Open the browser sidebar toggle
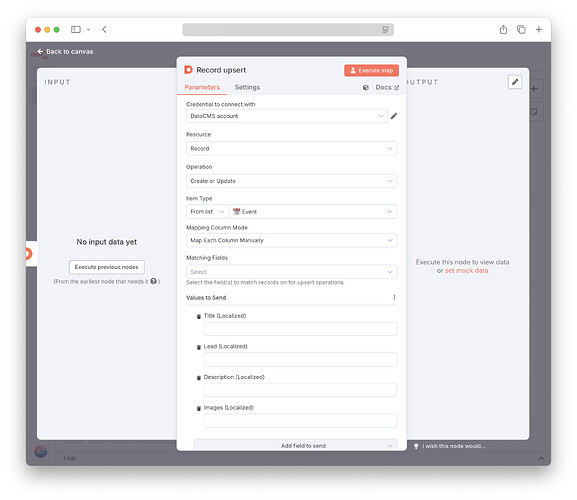The height and width of the screenshot is (500, 577). [76, 29]
